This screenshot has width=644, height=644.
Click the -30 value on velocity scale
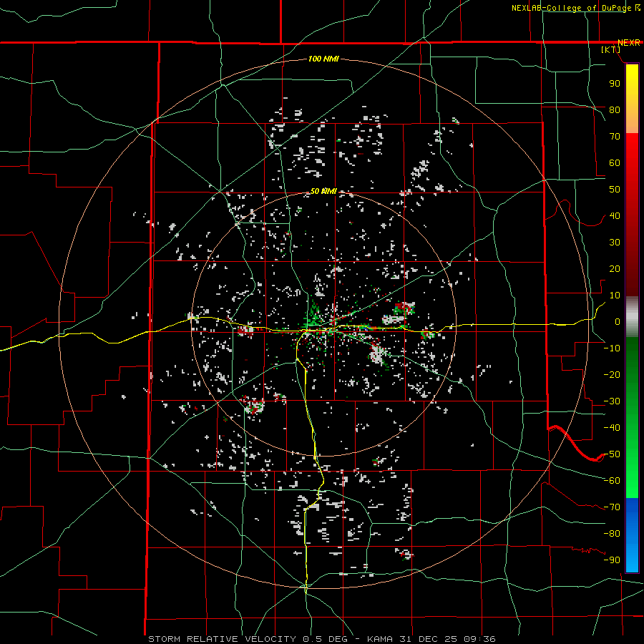(x=612, y=401)
